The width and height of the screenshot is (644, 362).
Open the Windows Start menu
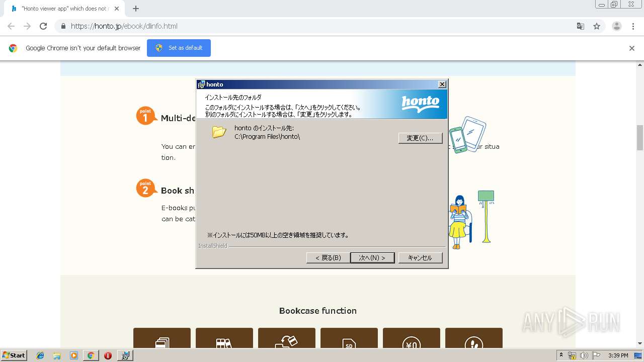[14, 355]
